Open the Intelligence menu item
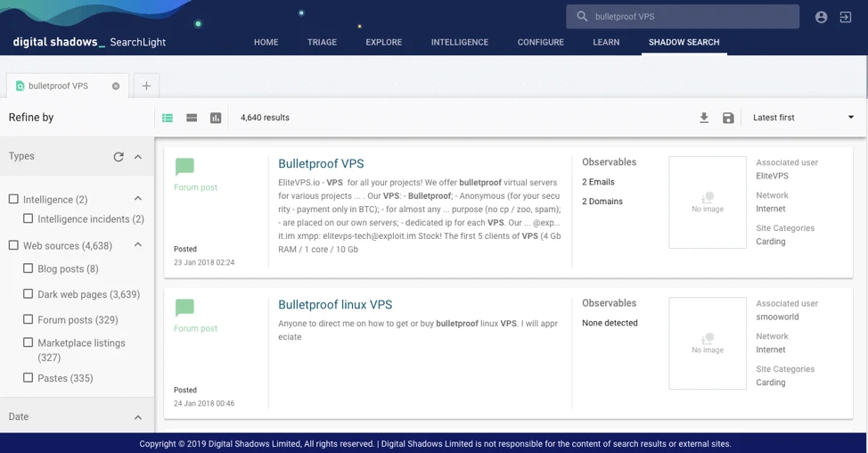Screen dimensions: 868x453 (x=460, y=42)
